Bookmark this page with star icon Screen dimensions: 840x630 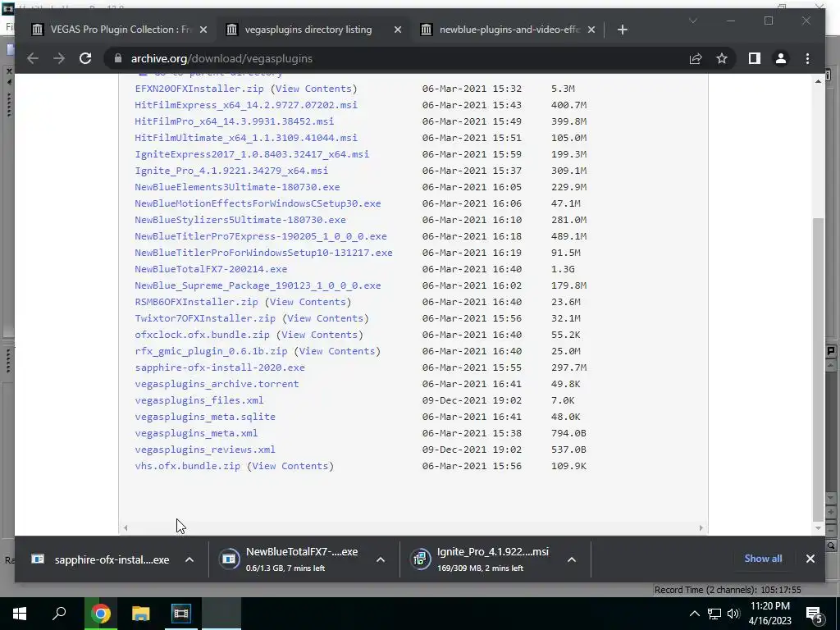722,58
